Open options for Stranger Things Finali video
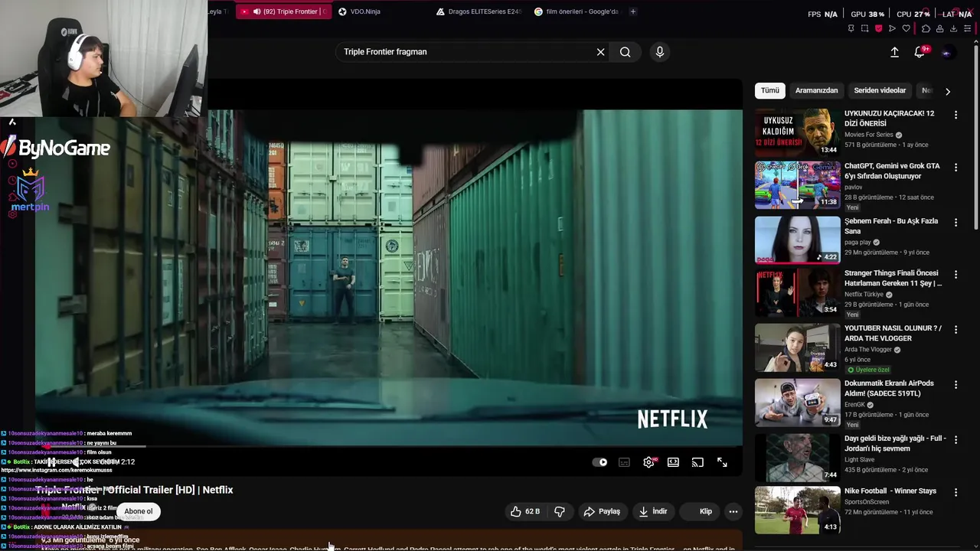The width and height of the screenshot is (980, 551). tap(955, 274)
